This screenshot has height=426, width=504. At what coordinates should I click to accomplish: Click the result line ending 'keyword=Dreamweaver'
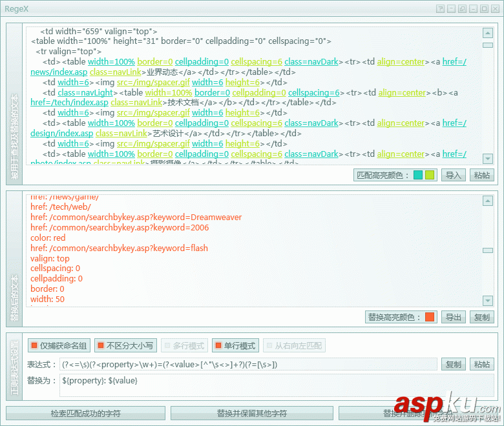(136, 218)
